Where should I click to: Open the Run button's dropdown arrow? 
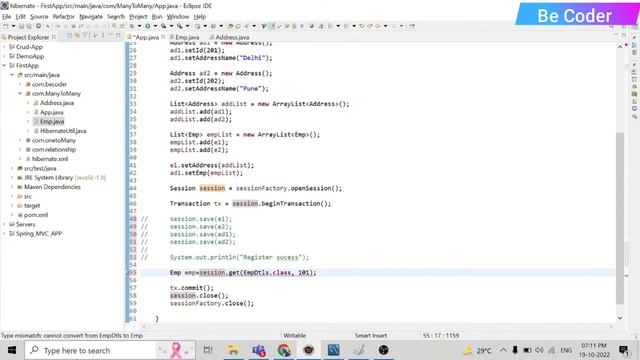[x=155, y=26]
